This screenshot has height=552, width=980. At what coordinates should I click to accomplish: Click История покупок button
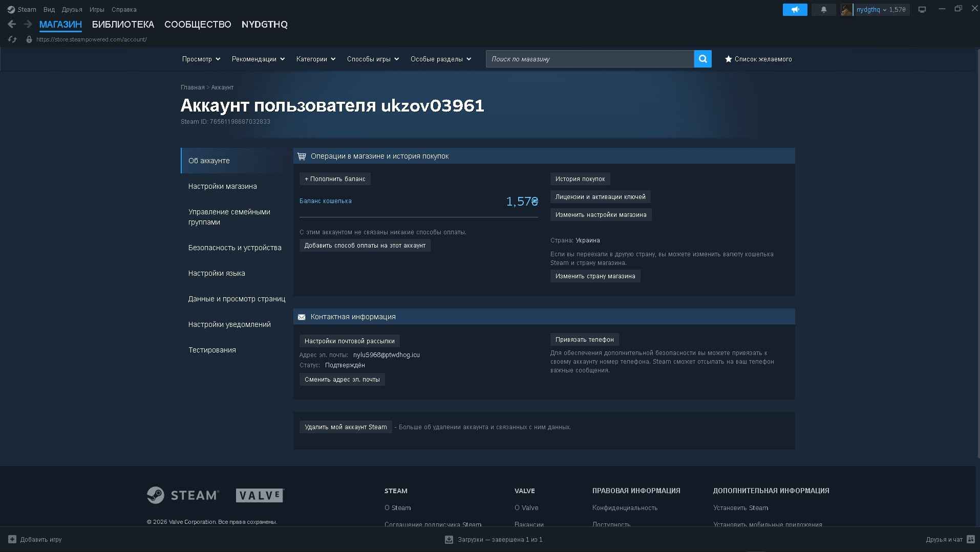tap(580, 179)
